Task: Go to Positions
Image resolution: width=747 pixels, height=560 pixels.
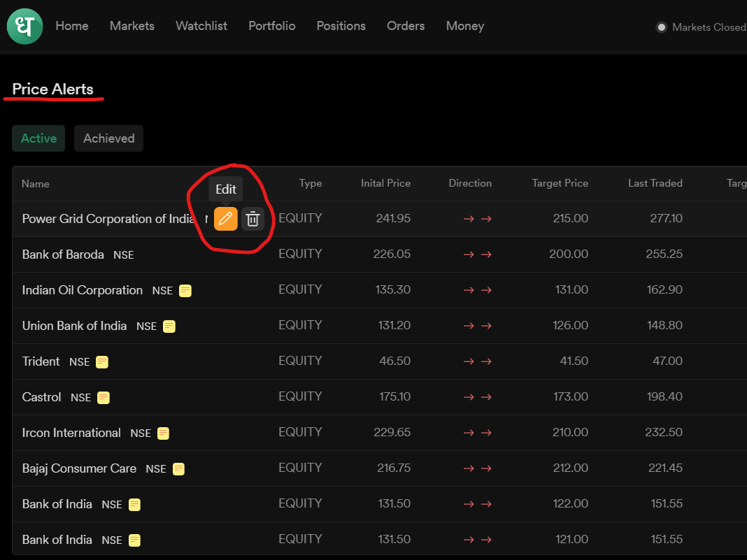Action: (x=341, y=26)
